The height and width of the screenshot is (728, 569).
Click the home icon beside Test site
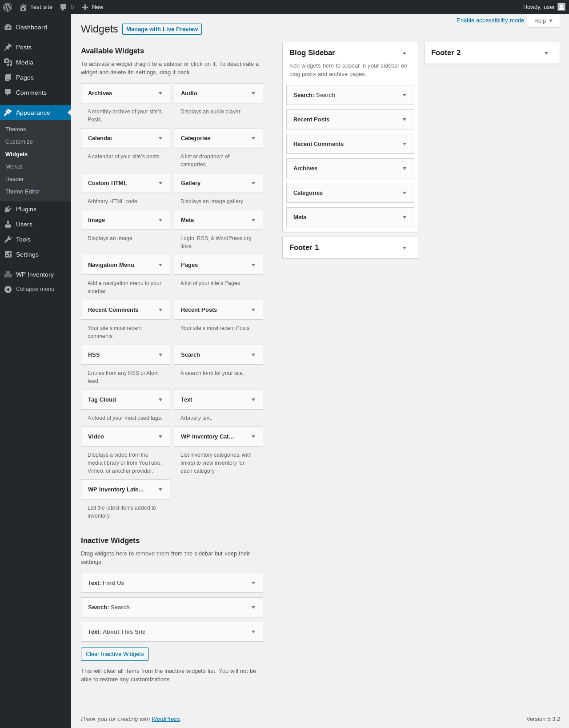coord(23,7)
